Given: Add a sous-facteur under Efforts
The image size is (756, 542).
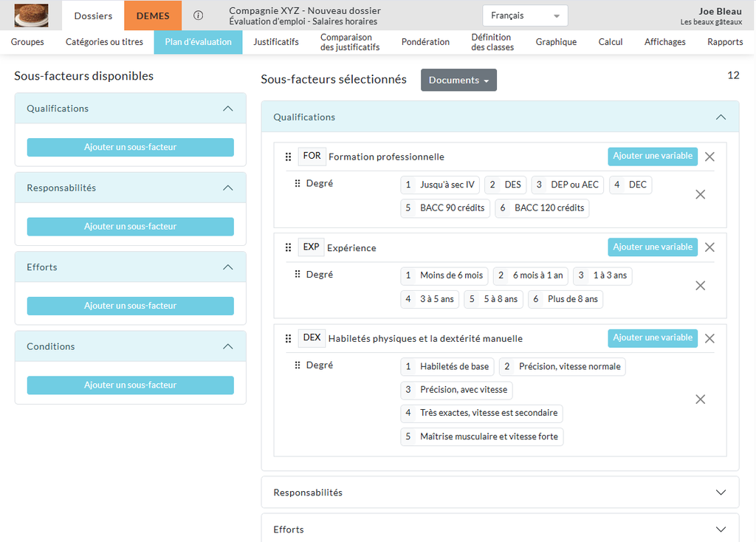Looking at the screenshot, I should (x=130, y=306).
